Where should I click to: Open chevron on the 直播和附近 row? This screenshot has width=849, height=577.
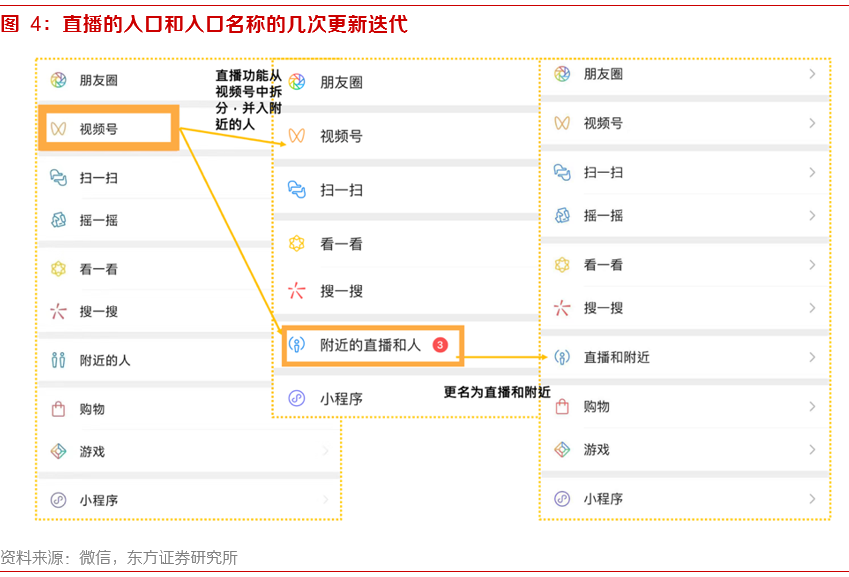tap(812, 357)
